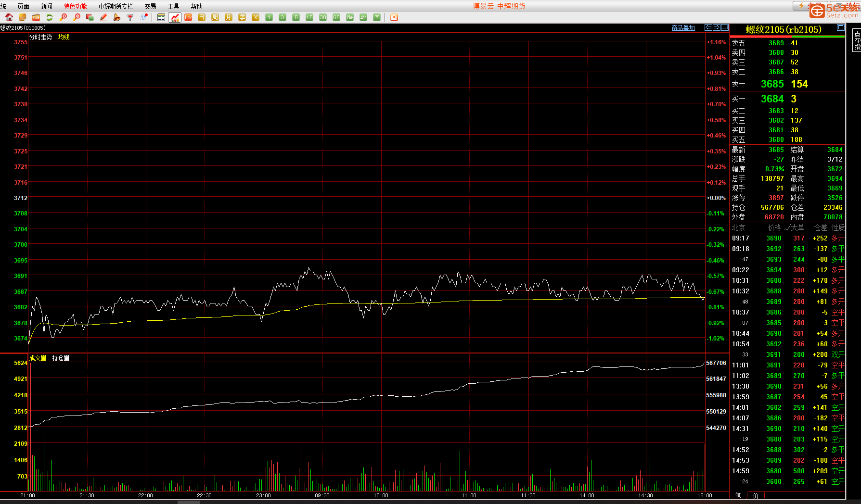Switch to the 笔 tab at panel bottom
The height and width of the screenshot is (504, 861).
(738, 495)
